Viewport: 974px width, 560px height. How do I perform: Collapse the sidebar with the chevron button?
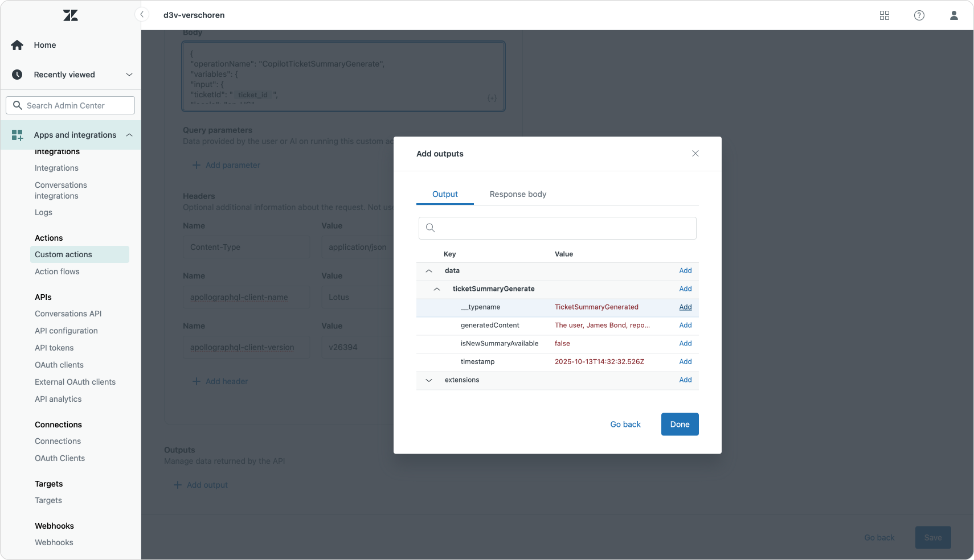[142, 14]
